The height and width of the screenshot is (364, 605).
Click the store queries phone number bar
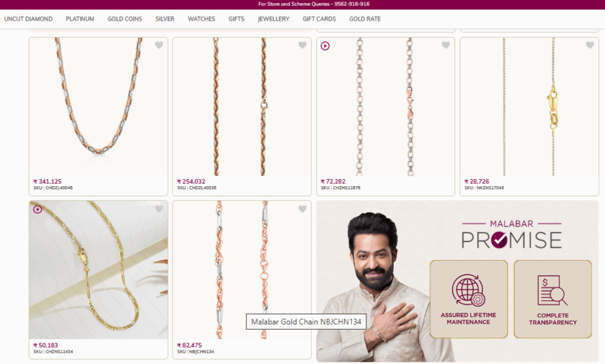(x=314, y=4)
